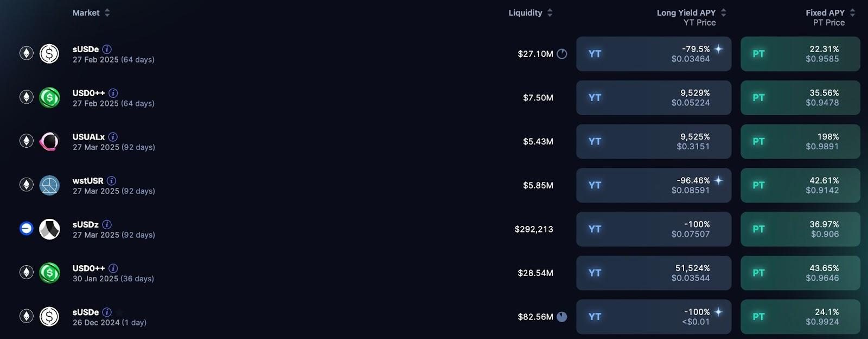Sort the table by Market column

107,12
